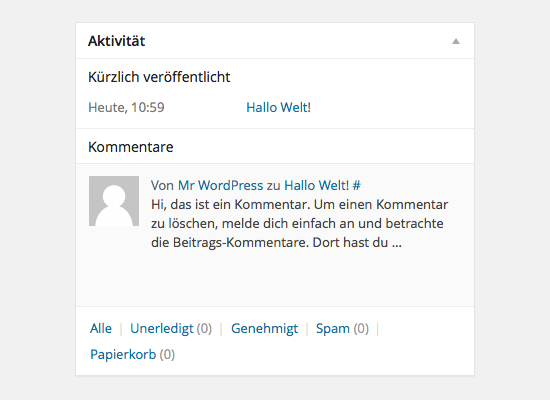Click the comment text starting Hi, das ist

click(x=300, y=224)
